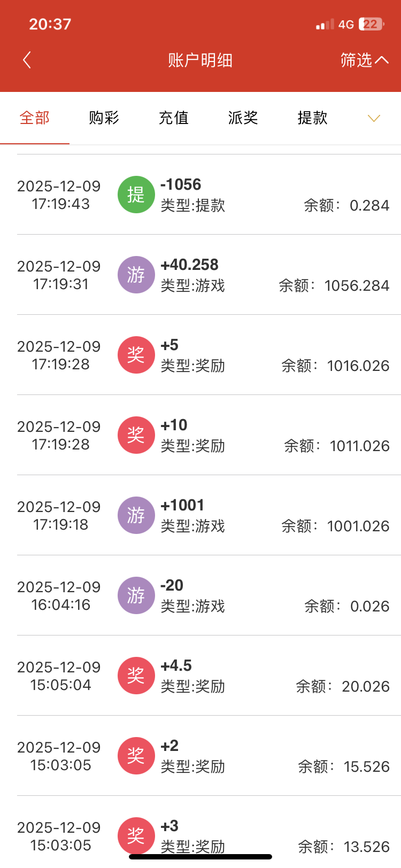The height and width of the screenshot is (868, 401).
Task: Select the 派奖 tab
Action: (243, 118)
